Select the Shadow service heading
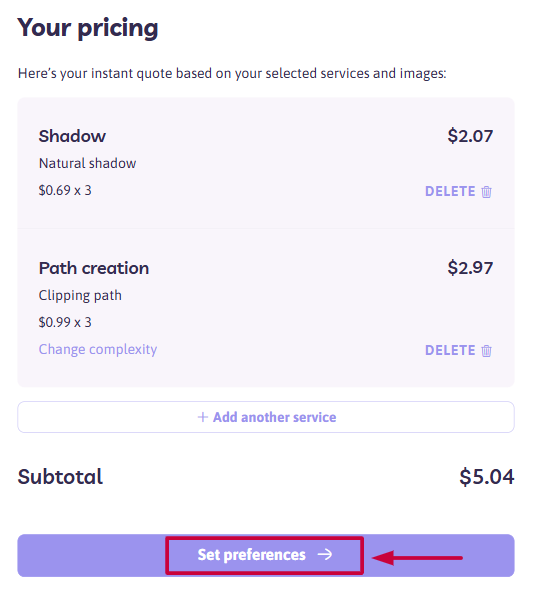Screen dimensions: 535x592 point(72,136)
